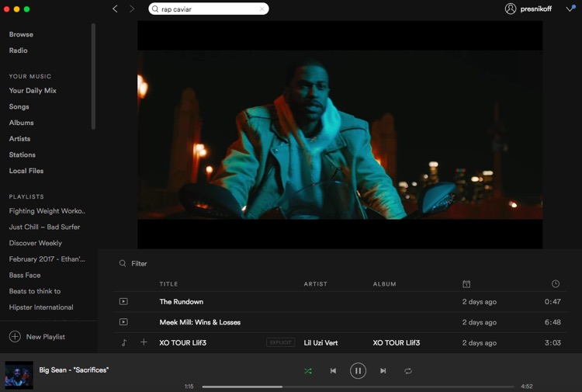This screenshot has height=392, width=582.
Task: Sort tracks by the ARTIST column
Action: (316, 284)
